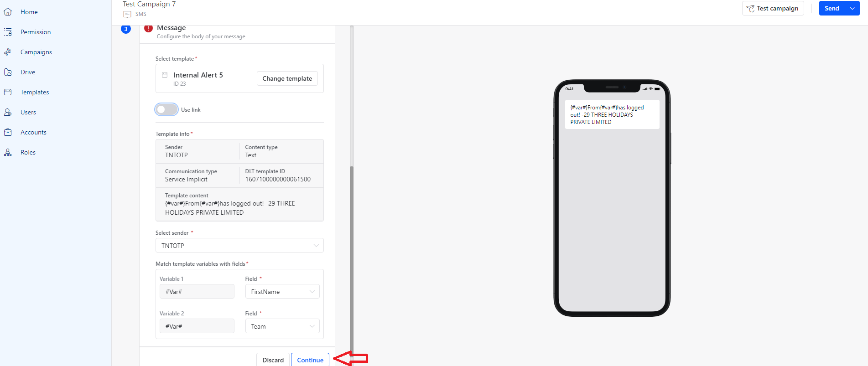Click the Sender TNTOTP value in Template info
Viewport: 868px width, 366px height.
click(x=177, y=155)
